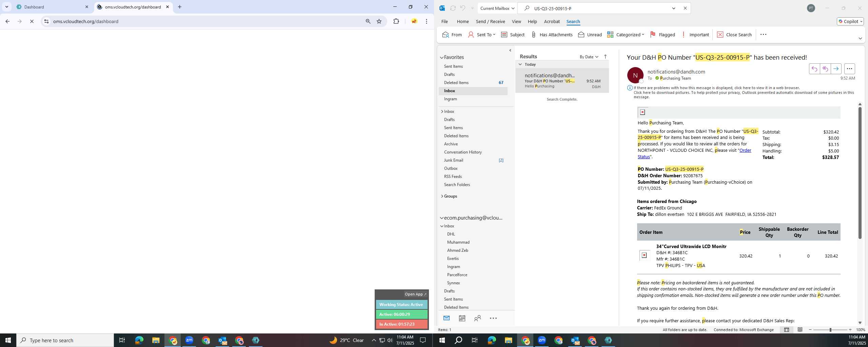Image resolution: width=868 pixels, height=347 pixels.
Task: Click the Close Search button
Action: point(734,35)
